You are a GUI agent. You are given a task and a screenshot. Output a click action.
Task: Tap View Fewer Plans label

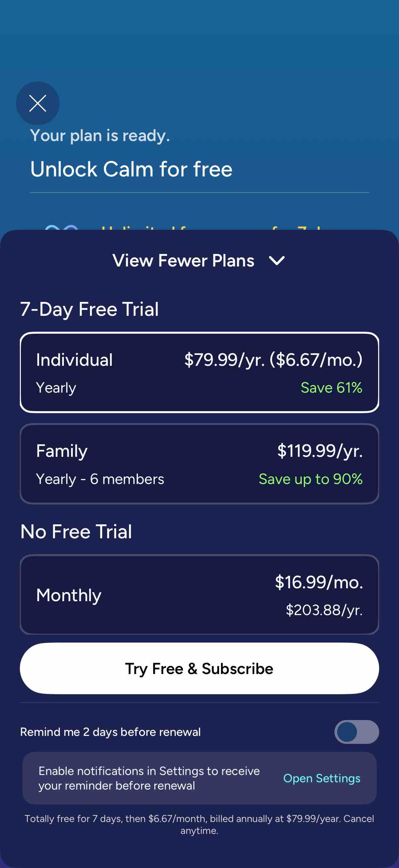click(x=183, y=261)
